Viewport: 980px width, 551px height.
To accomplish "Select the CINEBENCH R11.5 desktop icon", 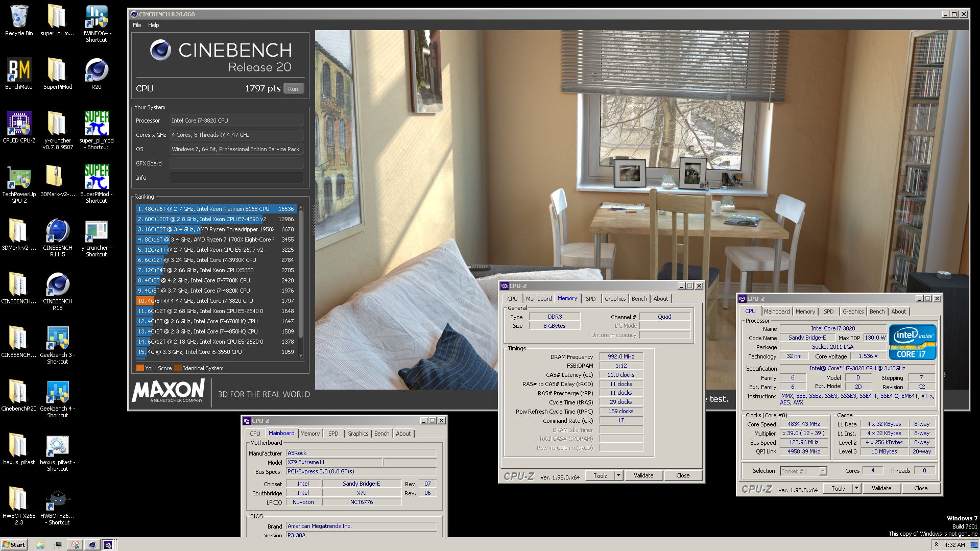I will [57, 237].
